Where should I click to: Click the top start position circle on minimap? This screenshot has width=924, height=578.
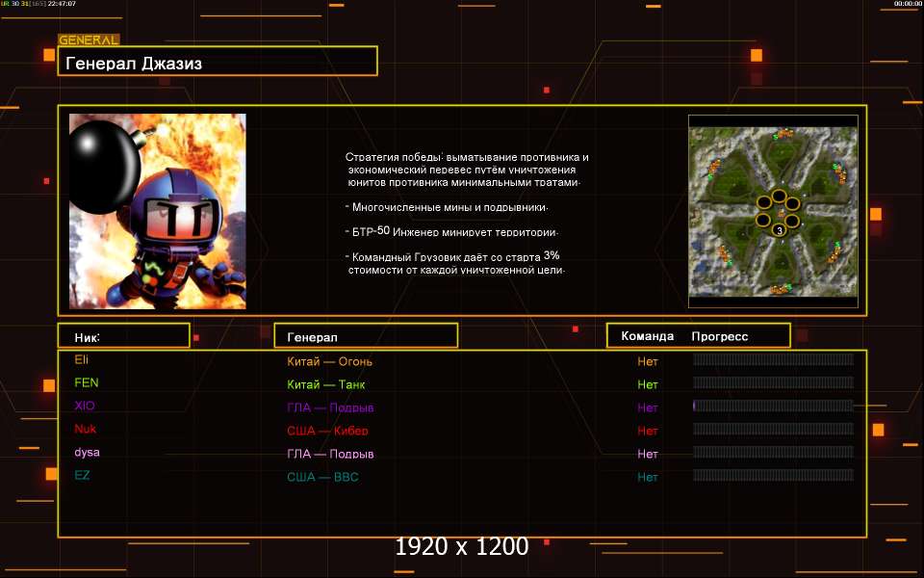click(x=779, y=196)
